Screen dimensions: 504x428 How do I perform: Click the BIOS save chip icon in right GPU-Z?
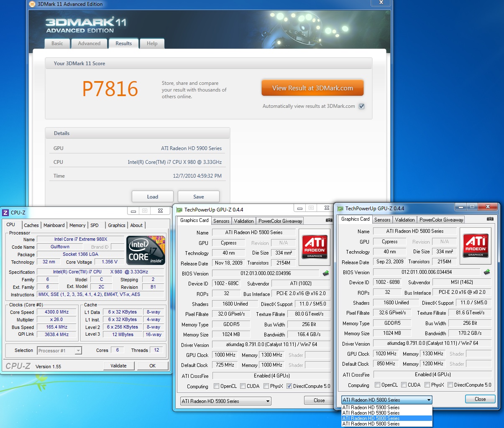[487, 272]
